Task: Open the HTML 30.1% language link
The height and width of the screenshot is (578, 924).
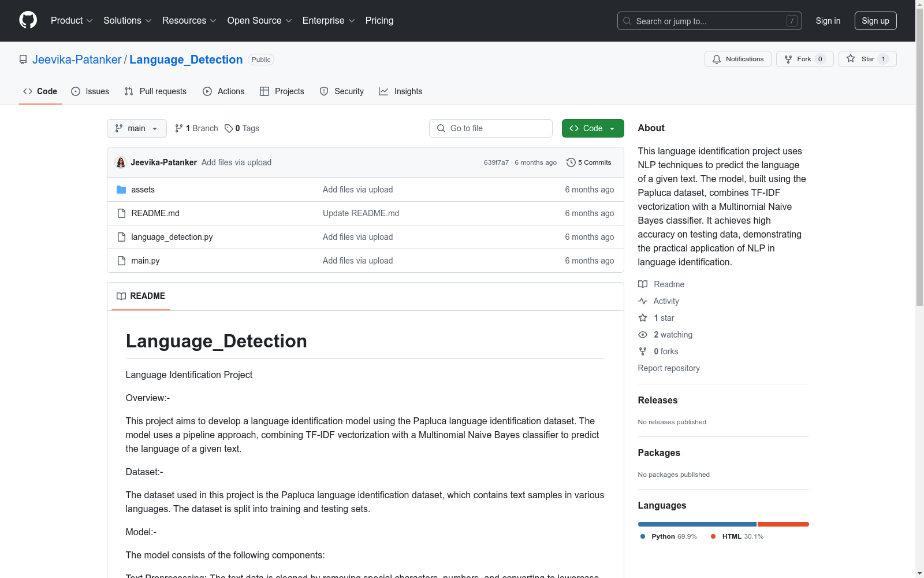Action: pos(737,536)
